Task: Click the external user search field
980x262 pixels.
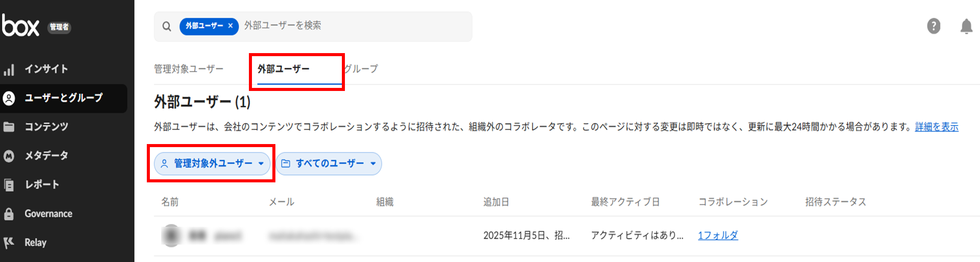Action: point(348,26)
